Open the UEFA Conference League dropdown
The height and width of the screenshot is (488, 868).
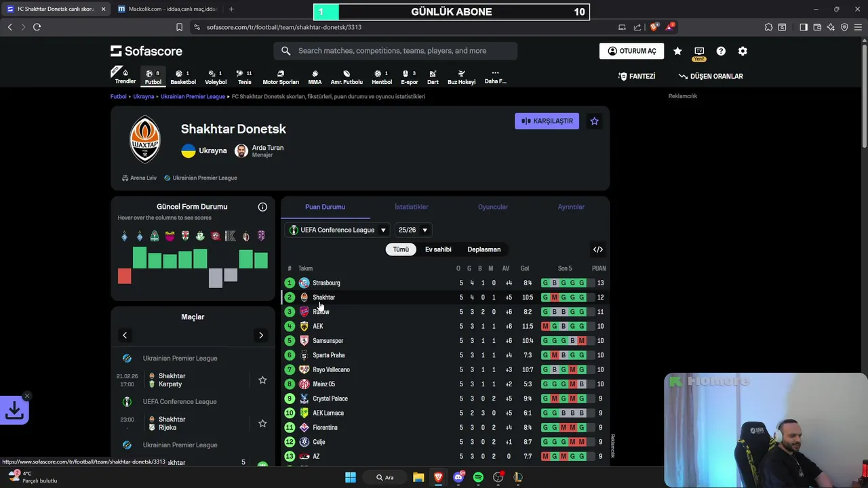[x=338, y=230]
